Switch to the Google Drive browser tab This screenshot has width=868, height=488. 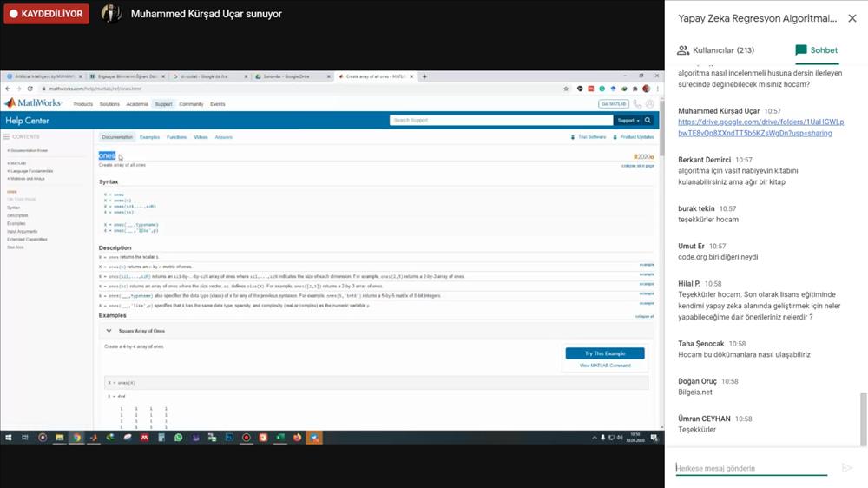tap(293, 76)
